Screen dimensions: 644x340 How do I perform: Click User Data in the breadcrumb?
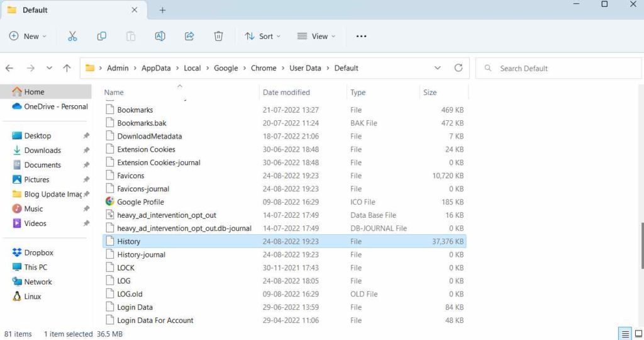coord(305,68)
